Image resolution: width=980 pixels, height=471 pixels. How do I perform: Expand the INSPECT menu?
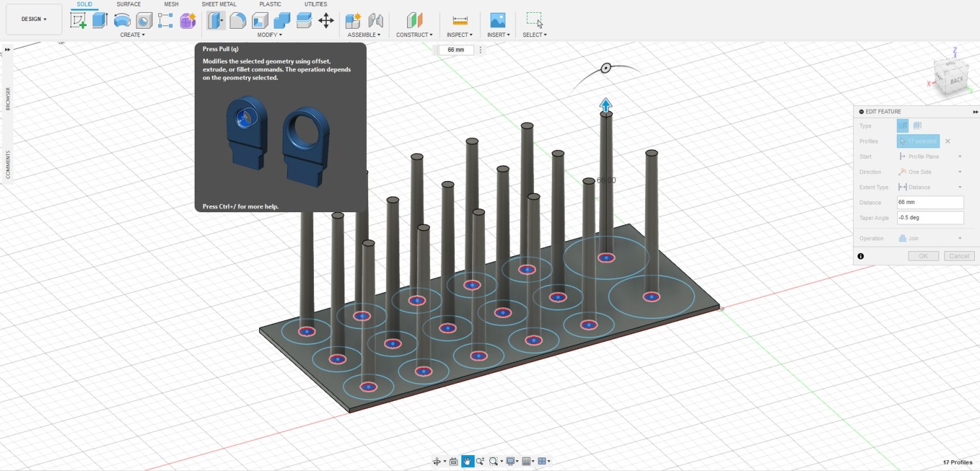pos(459,35)
